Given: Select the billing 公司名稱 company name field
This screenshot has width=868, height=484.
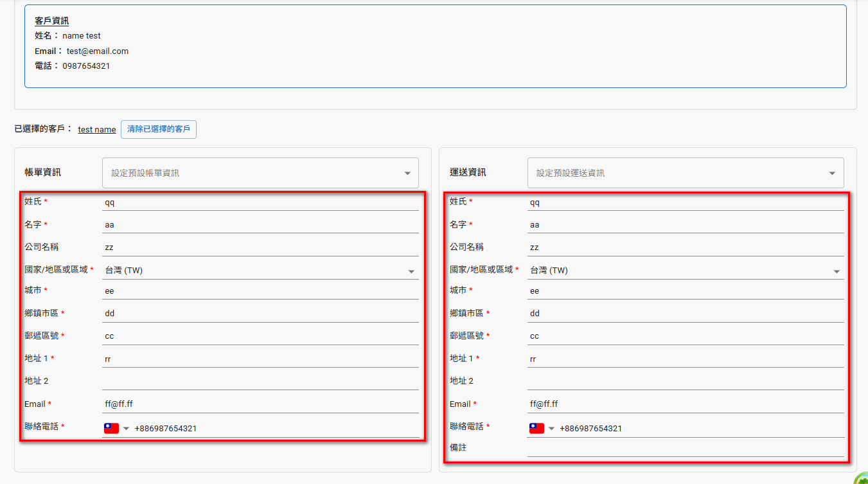Looking at the screenshot, I should (257, 247).
